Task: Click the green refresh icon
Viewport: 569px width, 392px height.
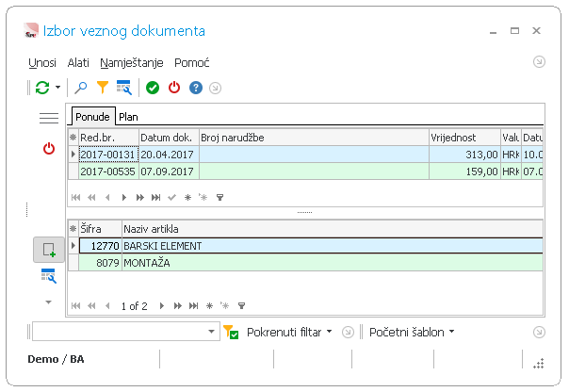Action: click(x=42, y=88)
